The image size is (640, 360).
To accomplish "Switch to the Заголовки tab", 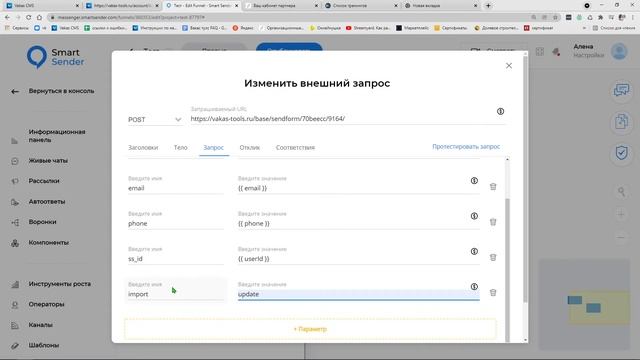I will pos(143,147).
